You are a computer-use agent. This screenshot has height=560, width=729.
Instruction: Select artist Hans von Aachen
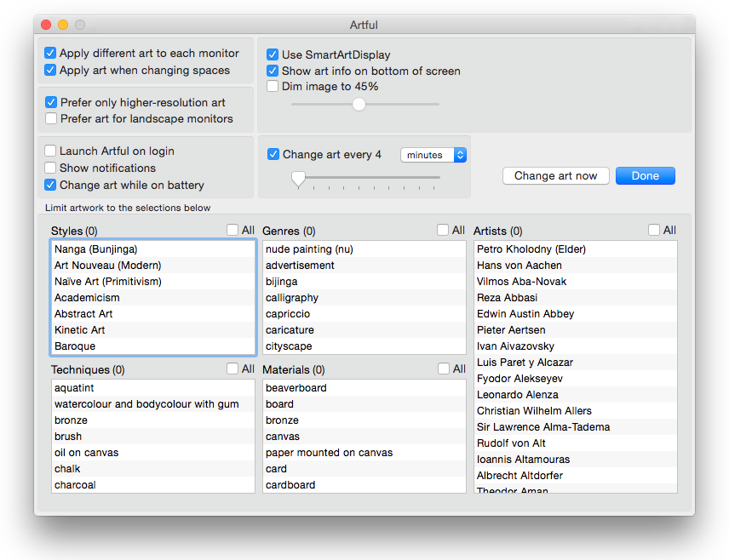pyautogui.click(x=576, y=266)
